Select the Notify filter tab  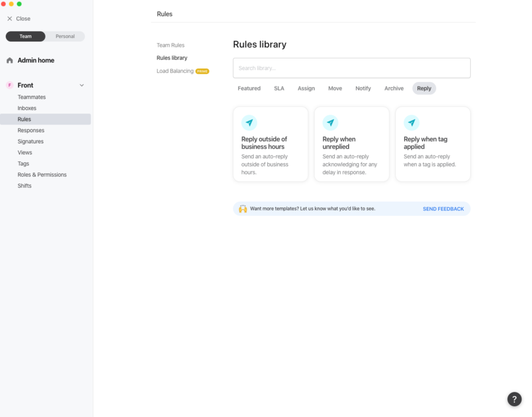(363, 88)
